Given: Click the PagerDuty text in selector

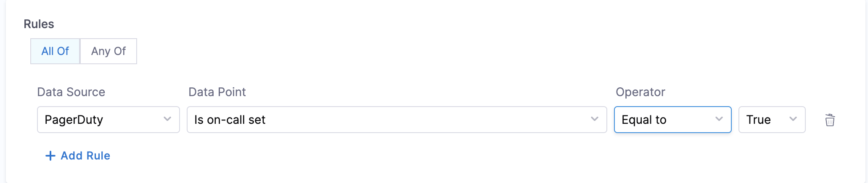Looking at the screenshot, I should 74,120.
